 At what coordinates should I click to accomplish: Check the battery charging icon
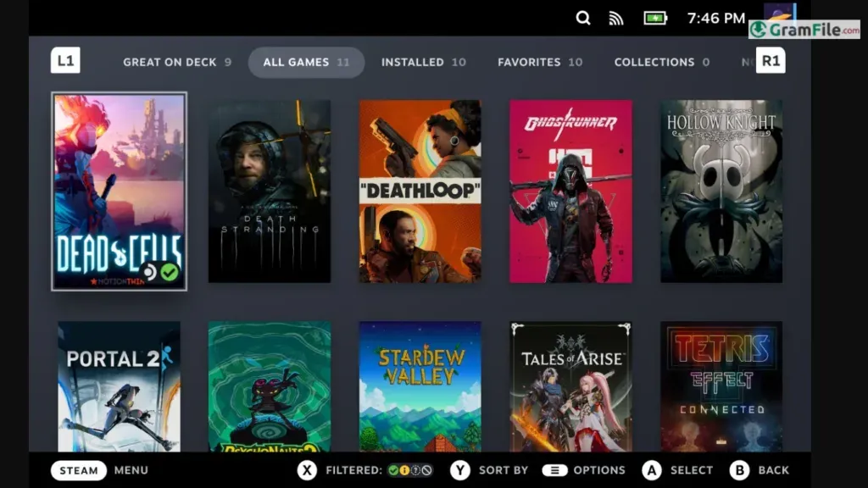coord(655,19)
